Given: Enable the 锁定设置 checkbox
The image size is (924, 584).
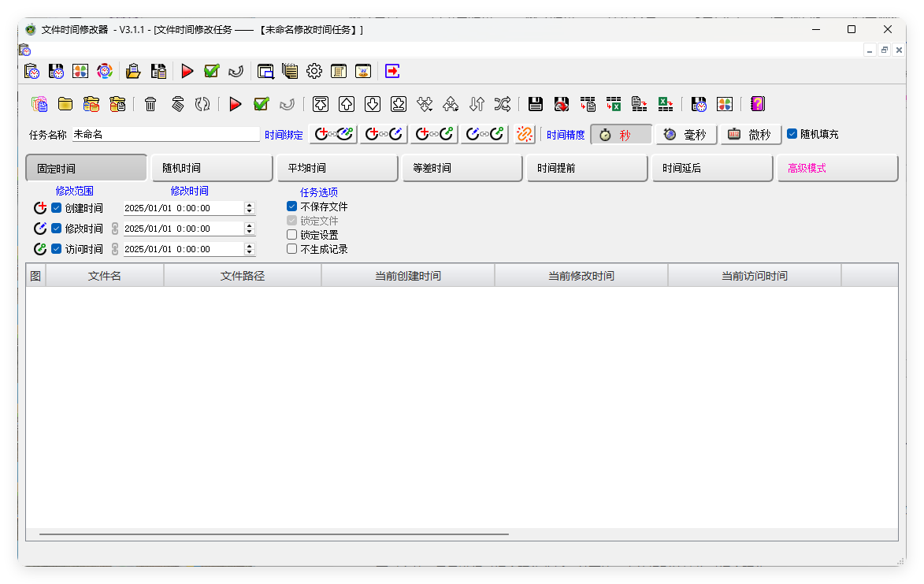Looking at the screenshot, I should pyautogui.click(x=291, y=234).
